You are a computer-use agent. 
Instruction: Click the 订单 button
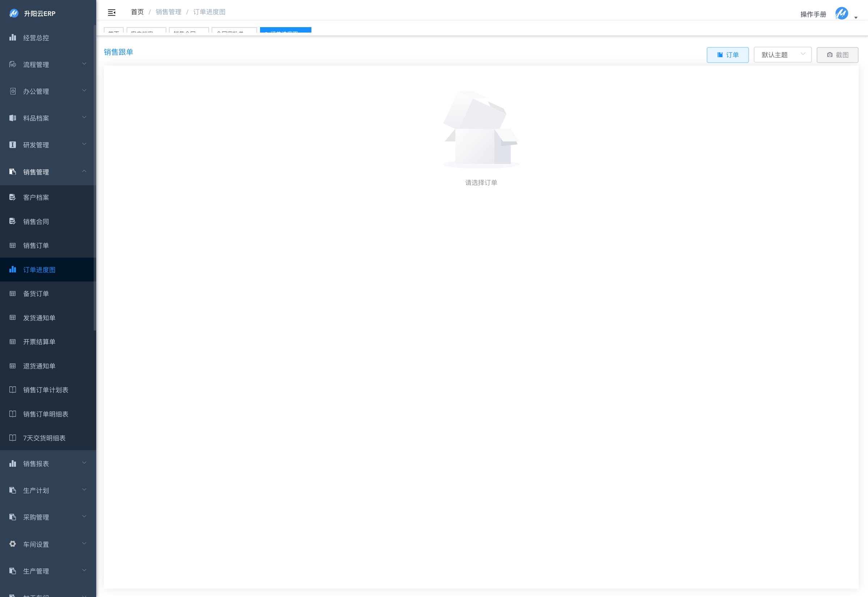[727, 55]
